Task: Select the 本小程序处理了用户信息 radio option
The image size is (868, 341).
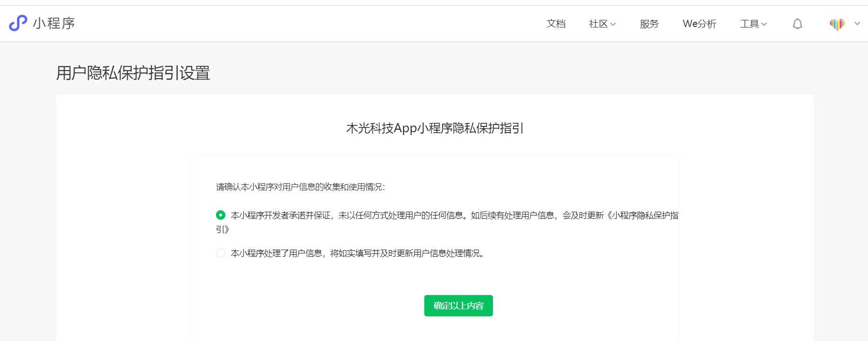Action: tap(221, 253)
